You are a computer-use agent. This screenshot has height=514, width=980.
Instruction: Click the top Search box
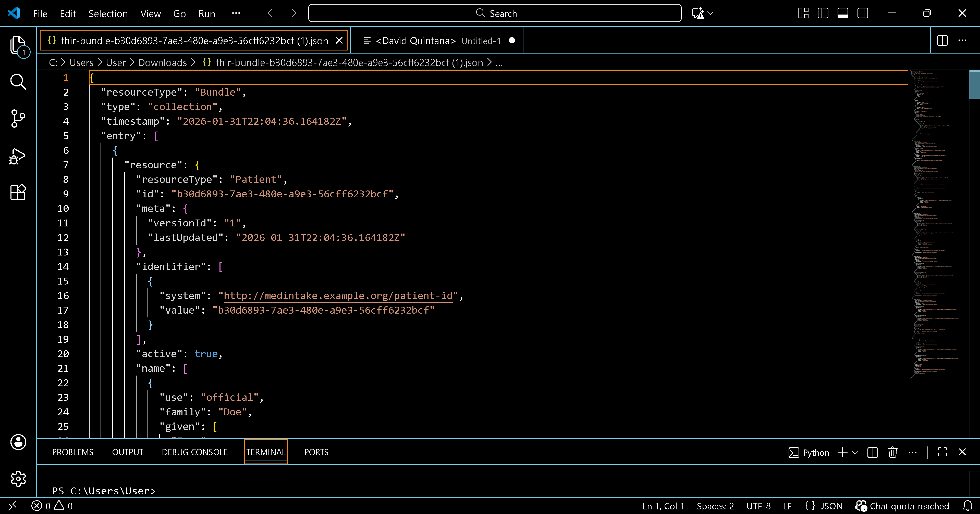(x=495, y=13)
